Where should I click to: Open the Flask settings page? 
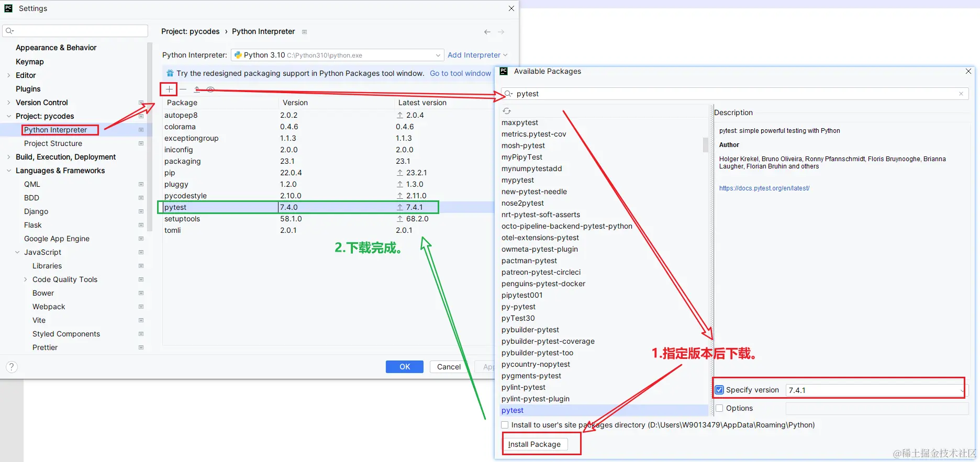pos(32,225)
